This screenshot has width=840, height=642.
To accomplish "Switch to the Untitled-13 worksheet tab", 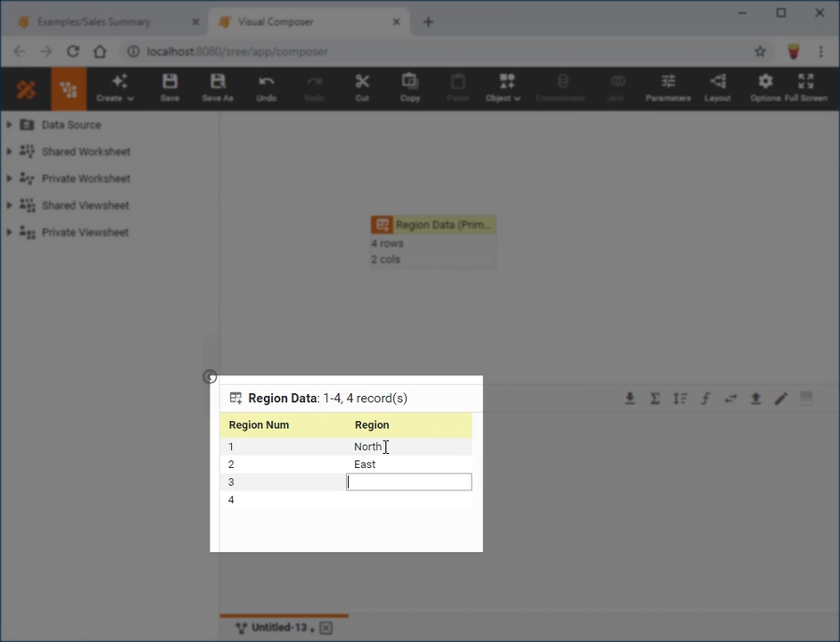I will point(278,628).
